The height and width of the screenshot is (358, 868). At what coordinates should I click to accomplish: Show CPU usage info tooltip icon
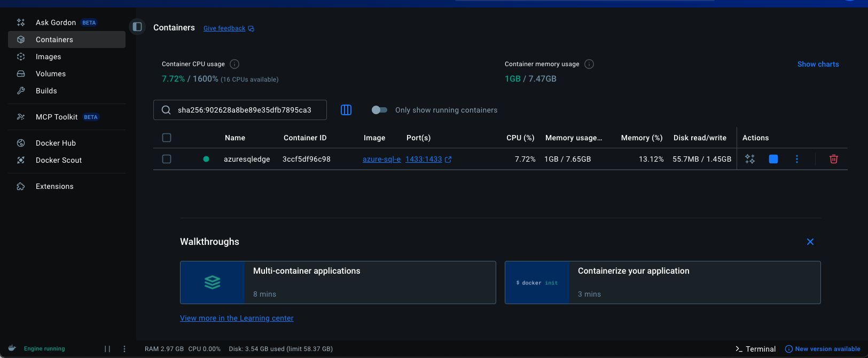(x=234, y=64)
